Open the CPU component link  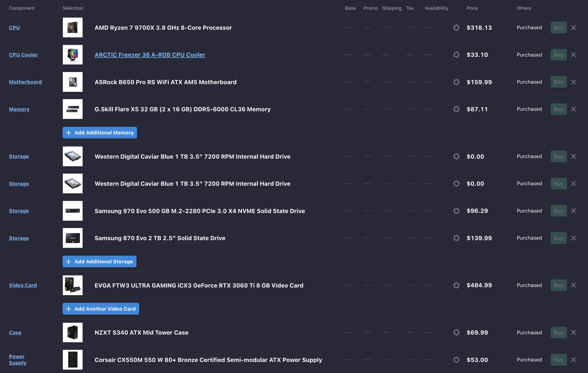[14, 28]
